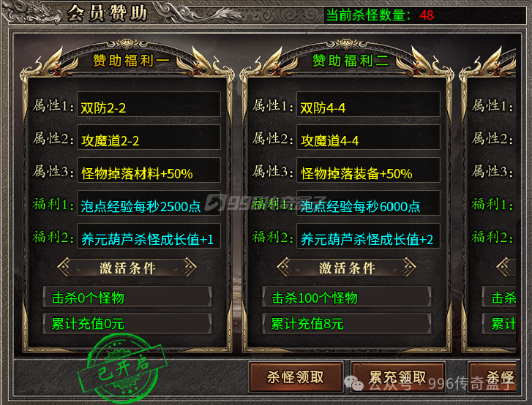Click the 激活条件 banner in second panel
The height and width of the screenshot is (405, 532).
(347, 268)
